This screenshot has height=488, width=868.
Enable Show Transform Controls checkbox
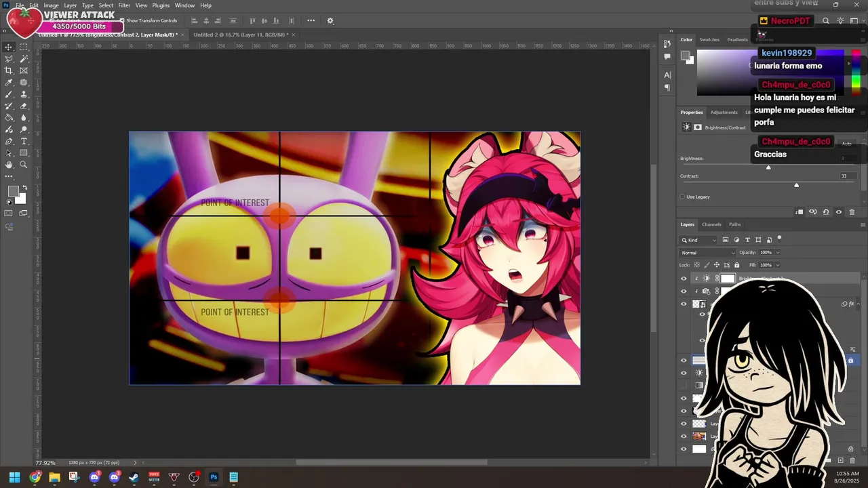coord(122,20)
